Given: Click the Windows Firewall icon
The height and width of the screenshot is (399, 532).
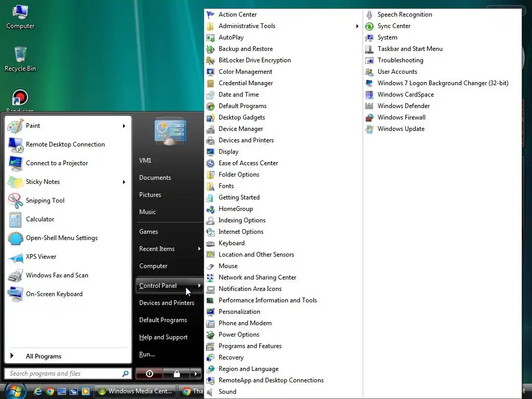Looking at the screenshot, I should tap(369, 117).
